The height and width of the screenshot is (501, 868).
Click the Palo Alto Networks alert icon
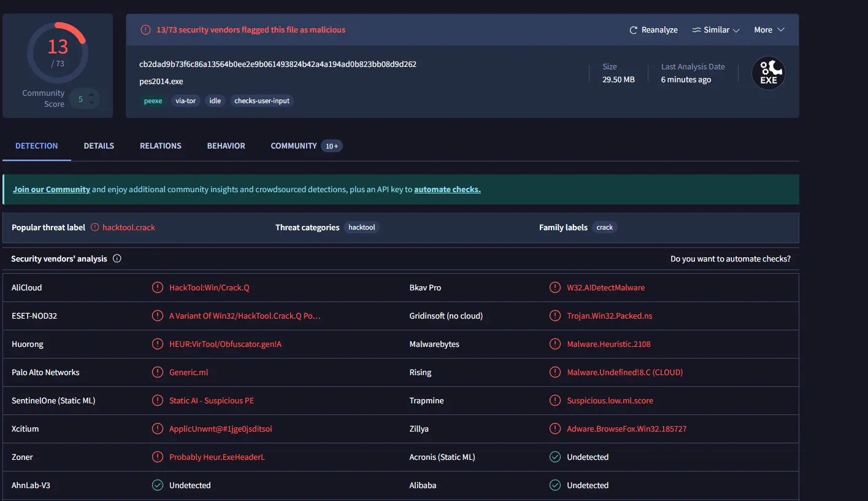158,372
